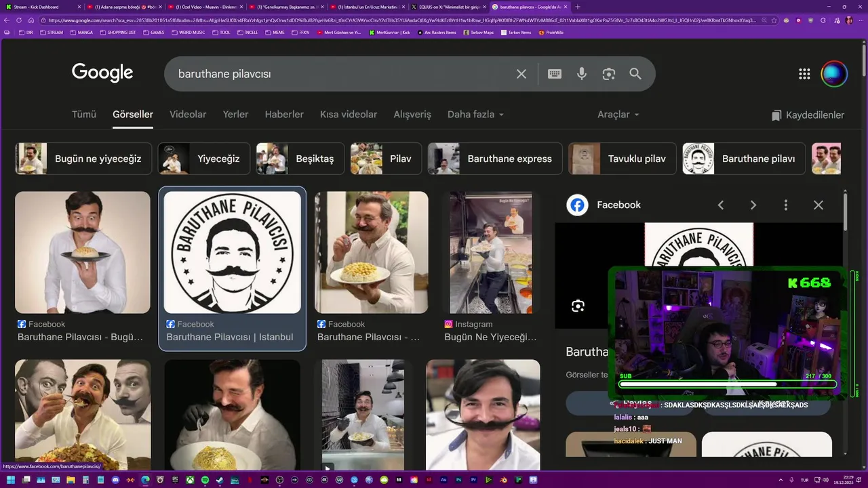The width and height of the screenshot is (868, 488).
Task: Open Steam from the taskbar
Action: tap(220, 480)
